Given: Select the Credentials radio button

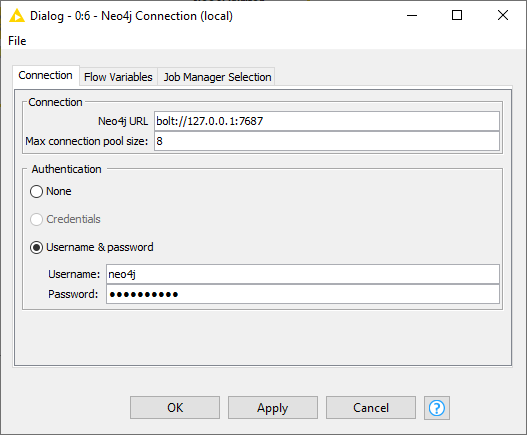Looking at the screenshot, I should (x=36, y=219).
